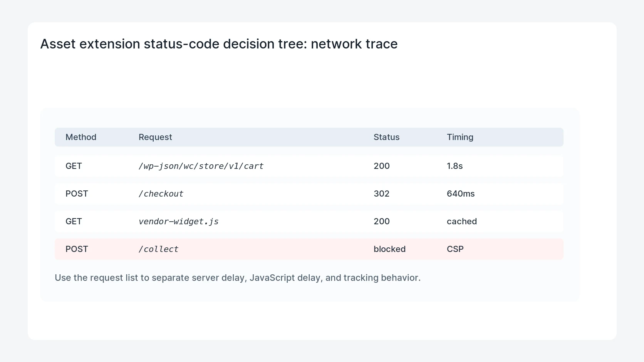Click the POST method of the /checkout row
Viewport: 644px width, 362px height.
(77, 194)
